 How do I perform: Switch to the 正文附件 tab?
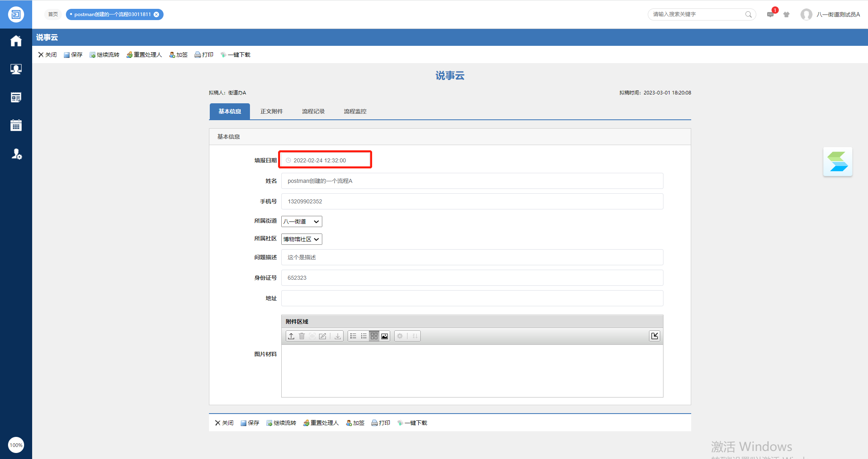[272, 111]
